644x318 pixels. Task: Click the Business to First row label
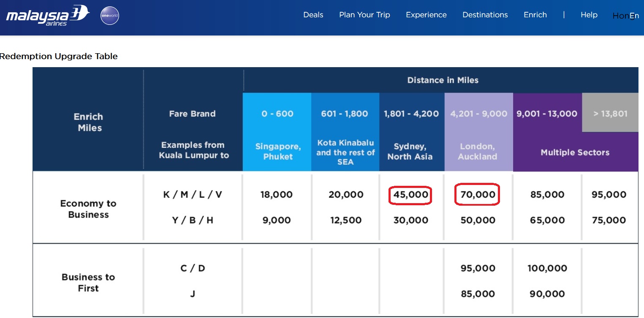click(88, 283)
